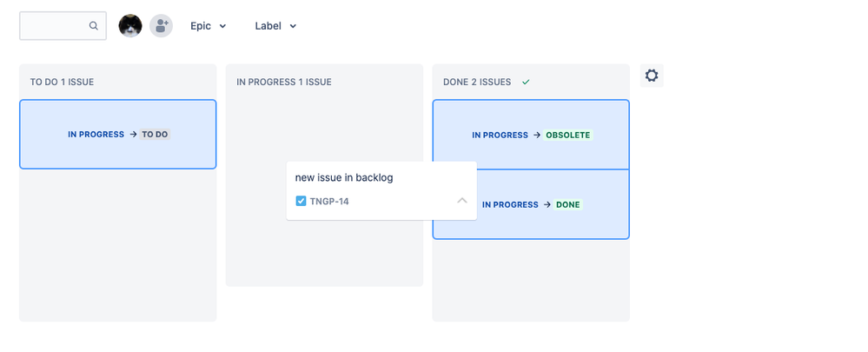Select the green DONE status lozenge
Screen dimensions: 868x352
568,205
